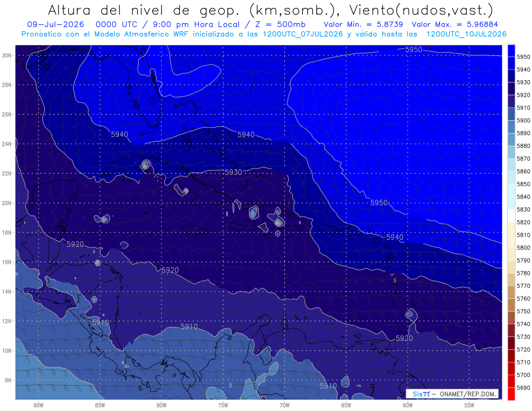Click the '60W' longitude axis label
The image size is (532, 411).
408,405
